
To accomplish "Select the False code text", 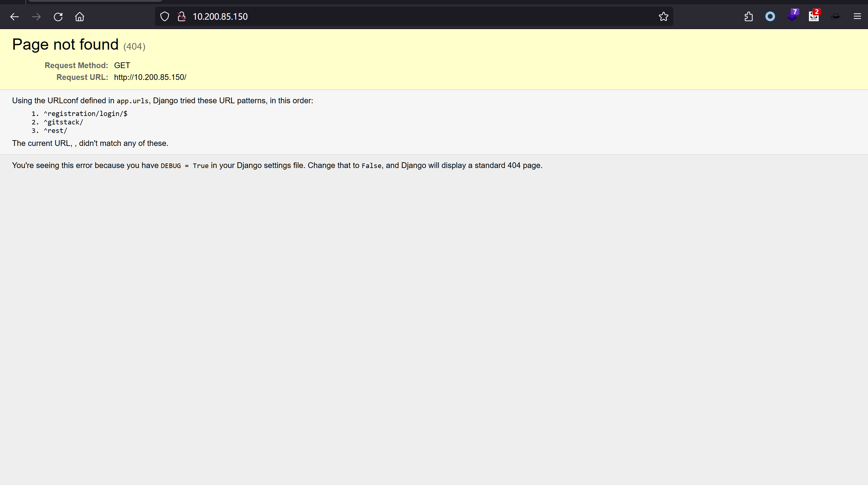I will (x=371, y=166).
